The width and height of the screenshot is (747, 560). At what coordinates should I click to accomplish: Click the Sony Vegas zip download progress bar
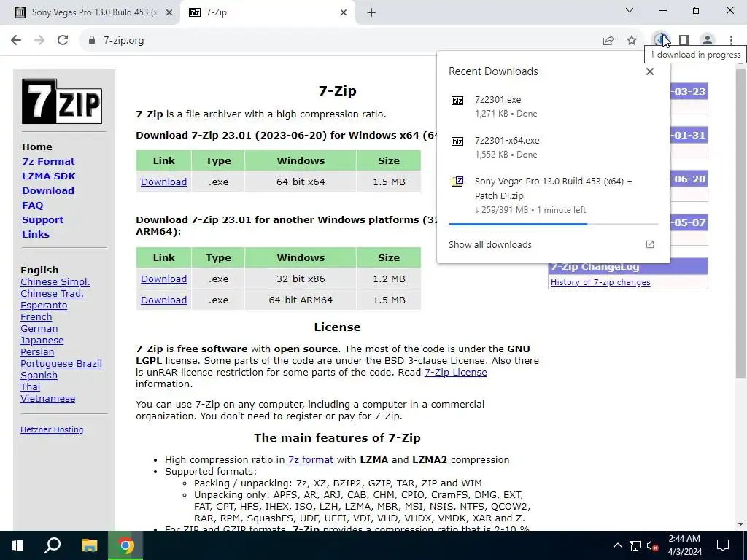coord(554,224)
